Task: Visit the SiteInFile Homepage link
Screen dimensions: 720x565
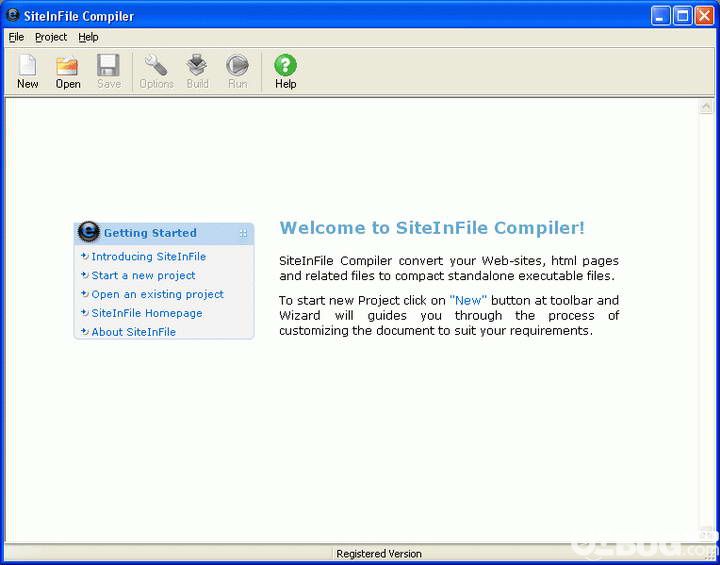Action: 146,313
